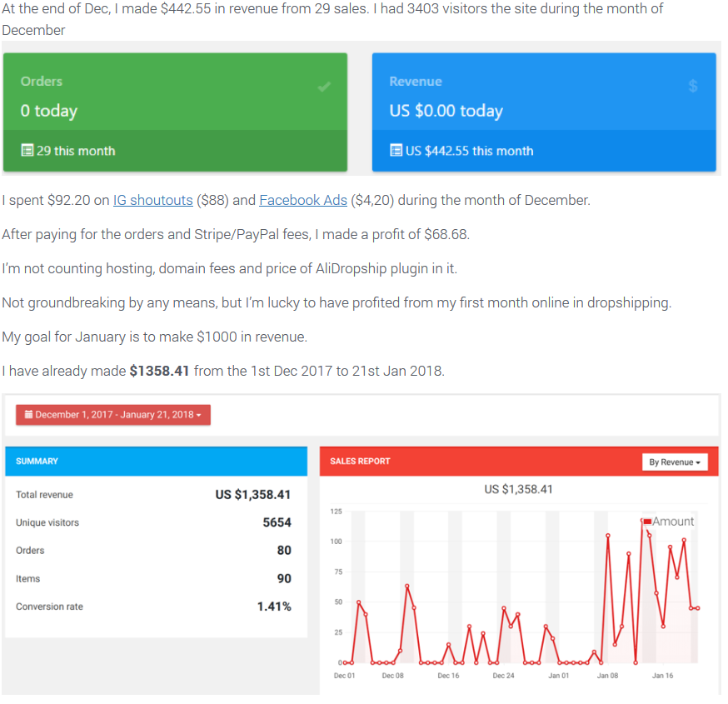Image resolution: width=728 pixels, height=704 pixels.
Task: Click the calendar icon beside '29 this month'
Action: pos(25,152)
